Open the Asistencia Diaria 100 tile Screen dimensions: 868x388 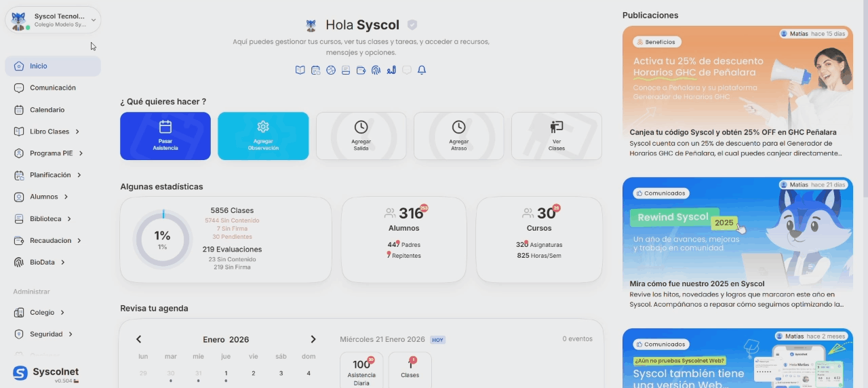pyautogui.click(x=361, y=370)
